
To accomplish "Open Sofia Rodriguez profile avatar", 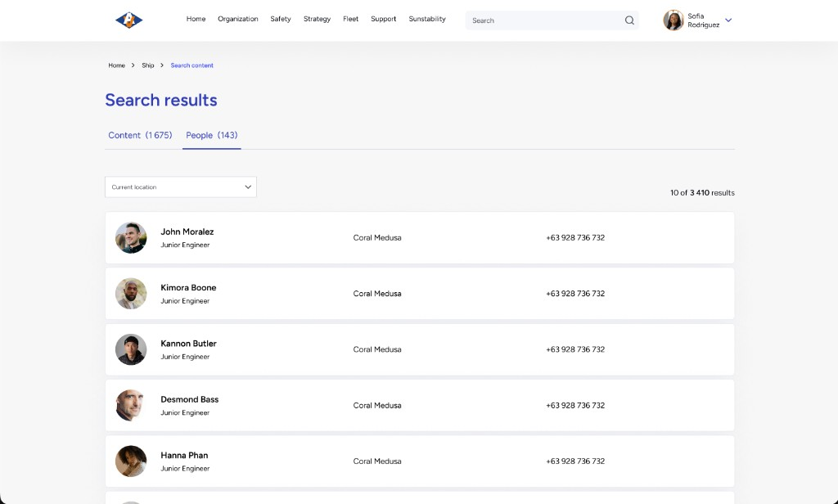I will tap(673, 20).
